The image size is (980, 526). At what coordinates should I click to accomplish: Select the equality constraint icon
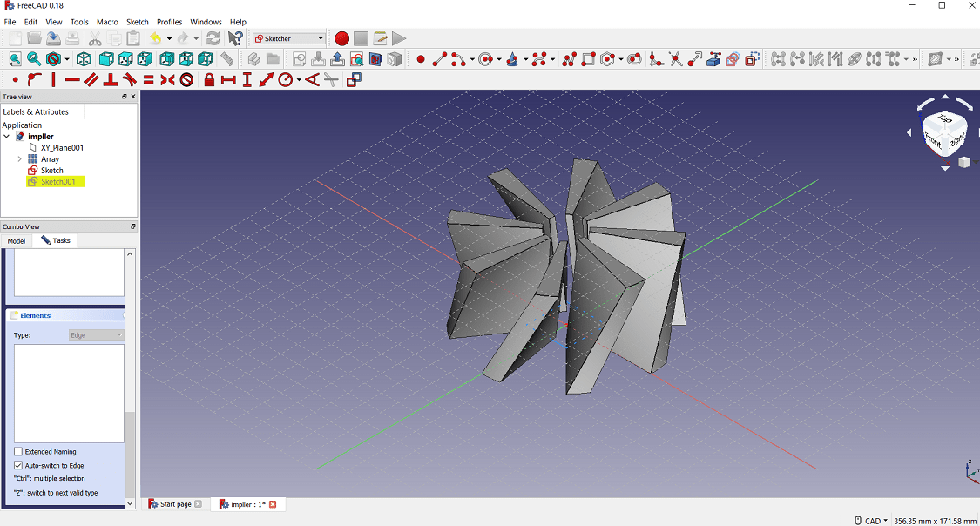click(x=148, y=80)
